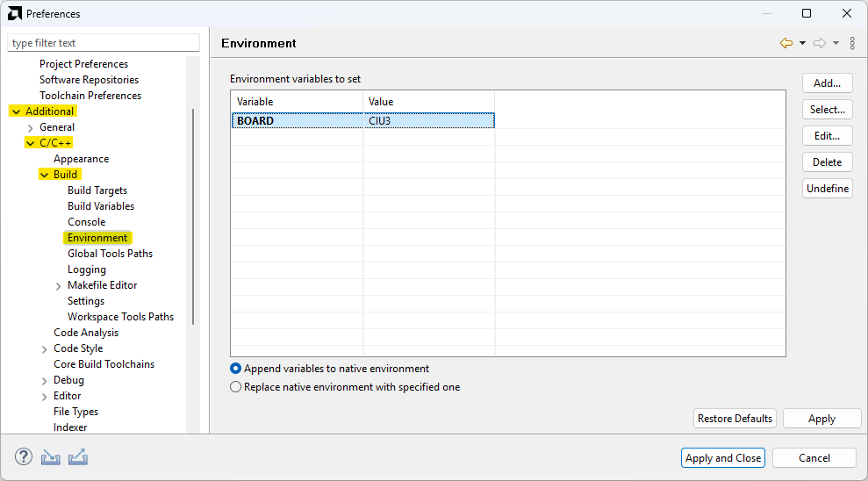Click the Help question mark icon
This screenshot has width=868, height=481.
(24, 457)
